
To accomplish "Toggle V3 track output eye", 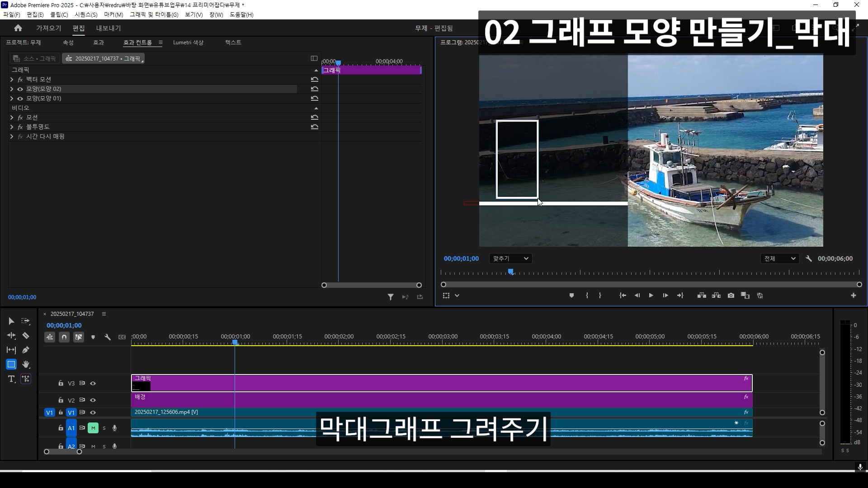I will point(93,384).
